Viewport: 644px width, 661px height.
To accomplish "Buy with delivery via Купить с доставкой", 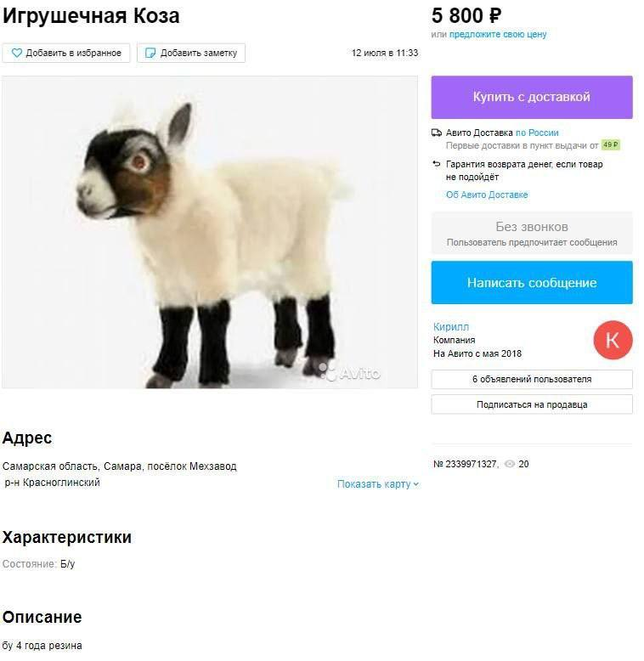I will (532, 97).
